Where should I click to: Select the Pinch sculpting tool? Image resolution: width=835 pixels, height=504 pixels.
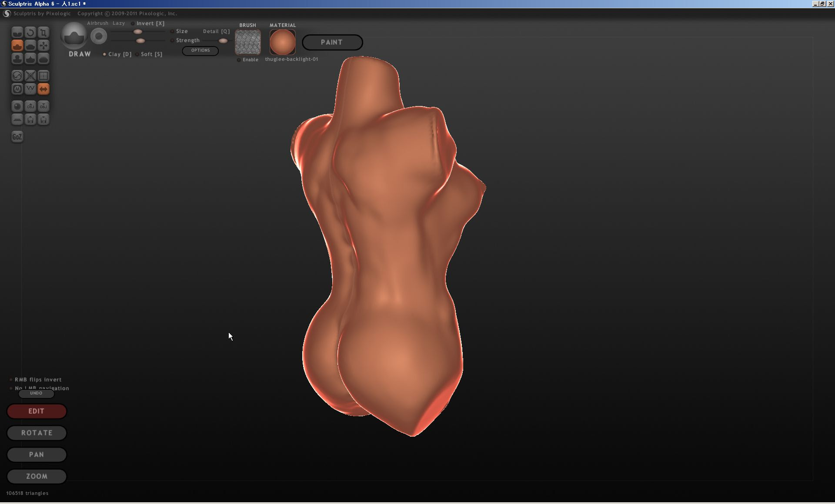tap(30, 59)
